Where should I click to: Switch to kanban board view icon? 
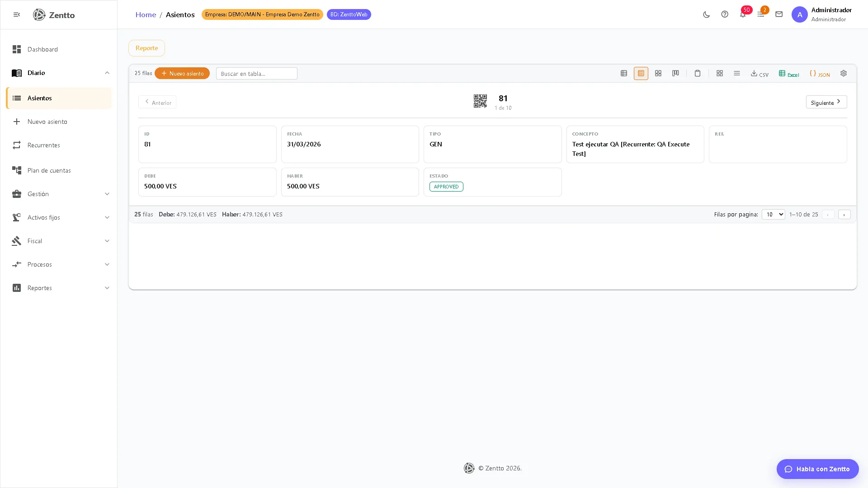pos(675,73)
